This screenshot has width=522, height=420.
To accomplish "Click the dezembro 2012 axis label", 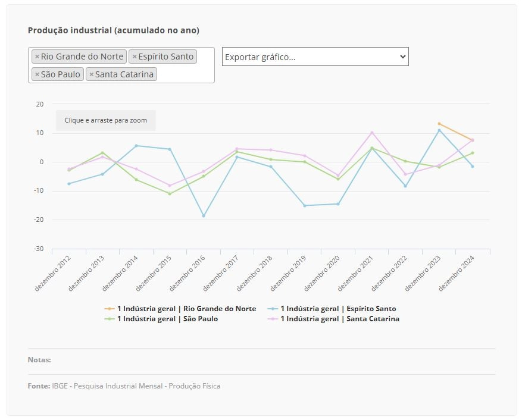I will coord(52,274).
